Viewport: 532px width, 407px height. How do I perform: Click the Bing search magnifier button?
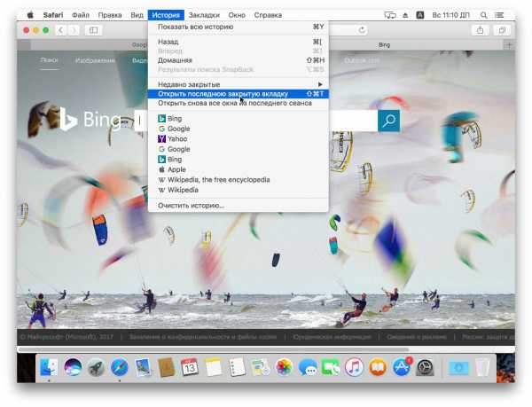[388, 121]
